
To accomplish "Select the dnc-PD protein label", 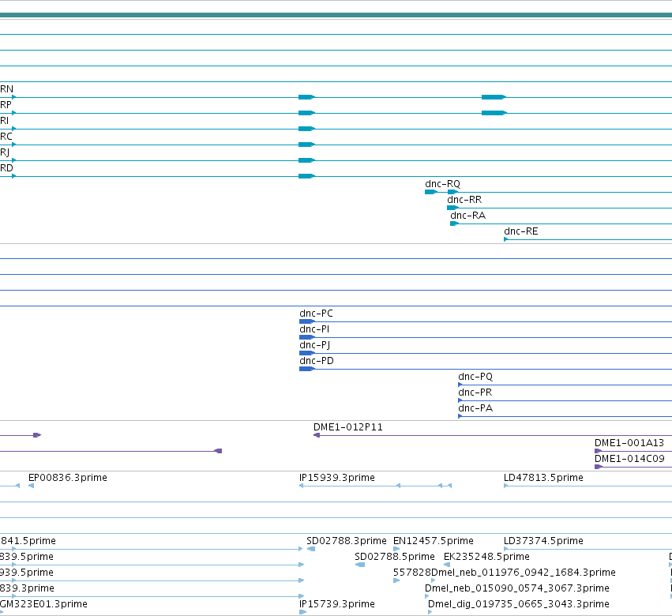I will click(x=317, y=361).
